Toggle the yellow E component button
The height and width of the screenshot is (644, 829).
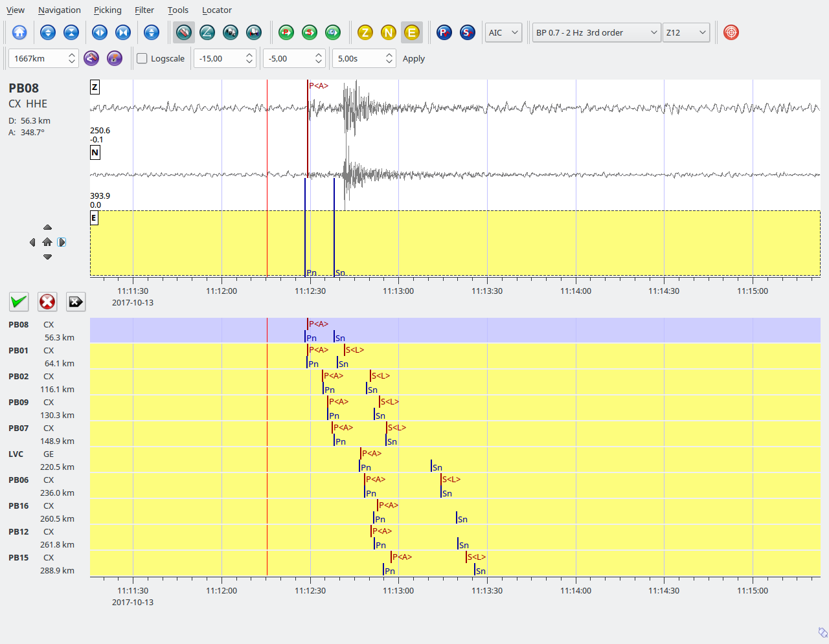412,32
